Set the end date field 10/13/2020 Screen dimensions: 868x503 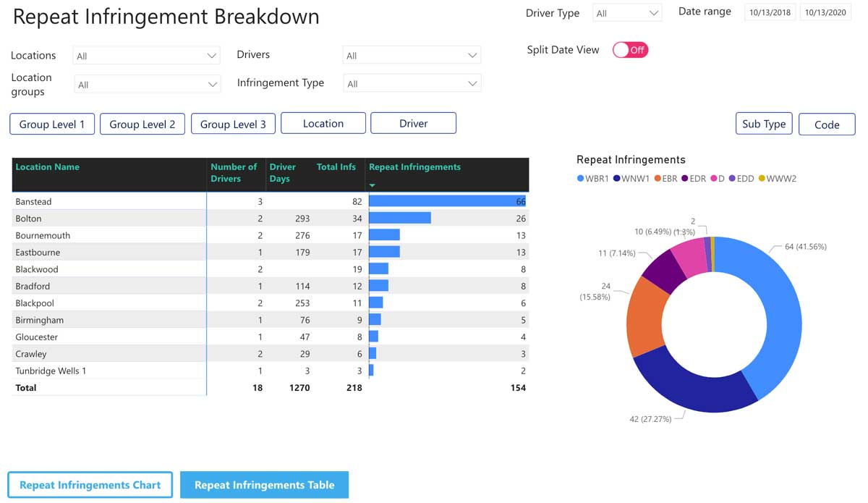(x=825, y=12)
